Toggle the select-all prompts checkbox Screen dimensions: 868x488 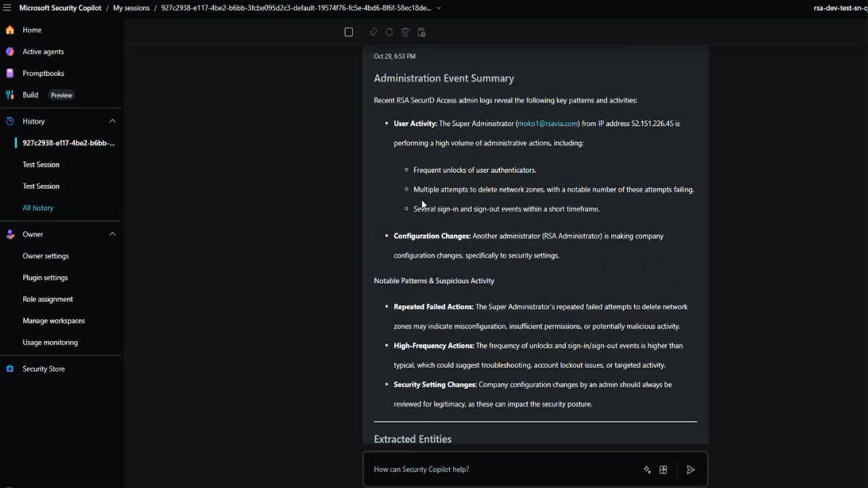click(349, 32)
